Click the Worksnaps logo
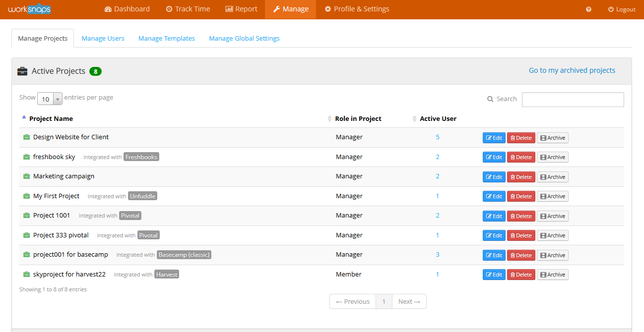This screenshot has width=644, height=332. click(29, 8)
